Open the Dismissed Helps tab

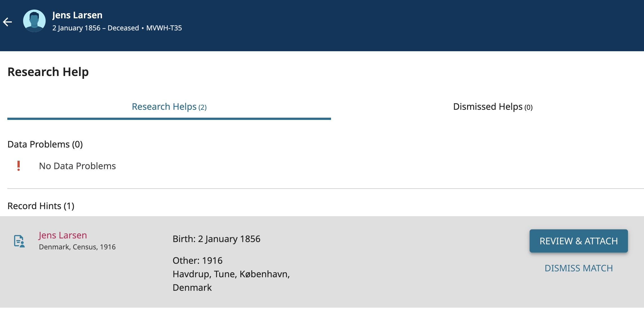(x=492, y=107)
